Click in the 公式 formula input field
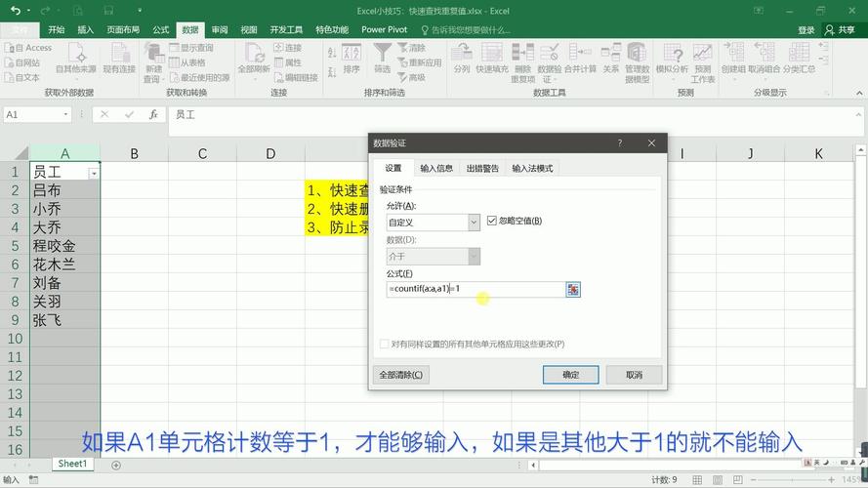Viewport: 868px width, 488px height. pyautogui.click(x=475, y=289)
